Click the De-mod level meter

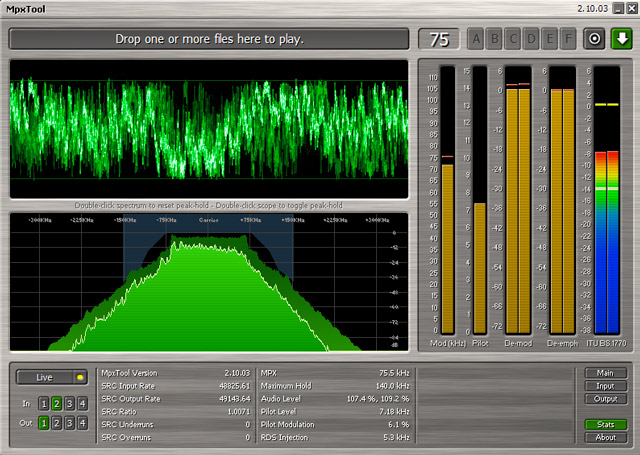(518, 200)
